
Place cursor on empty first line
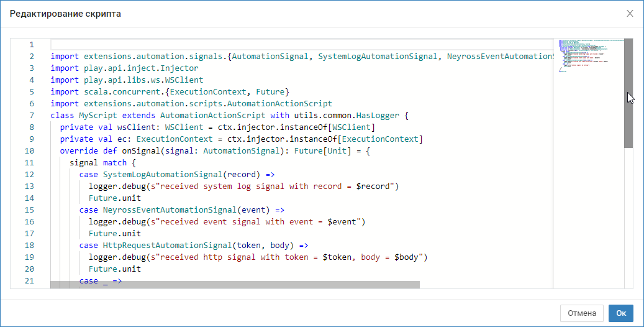[x=248, y=45]
